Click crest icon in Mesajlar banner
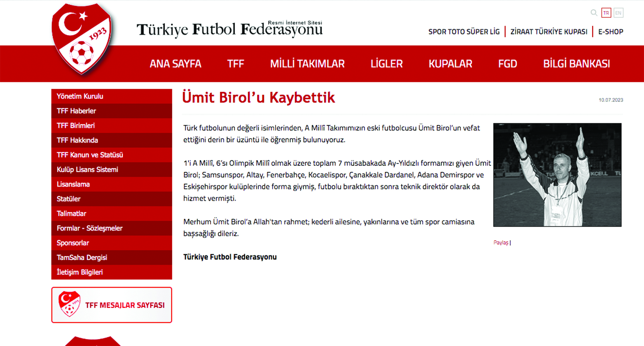This screenshot has height=346, width=644. pos(69,304)
